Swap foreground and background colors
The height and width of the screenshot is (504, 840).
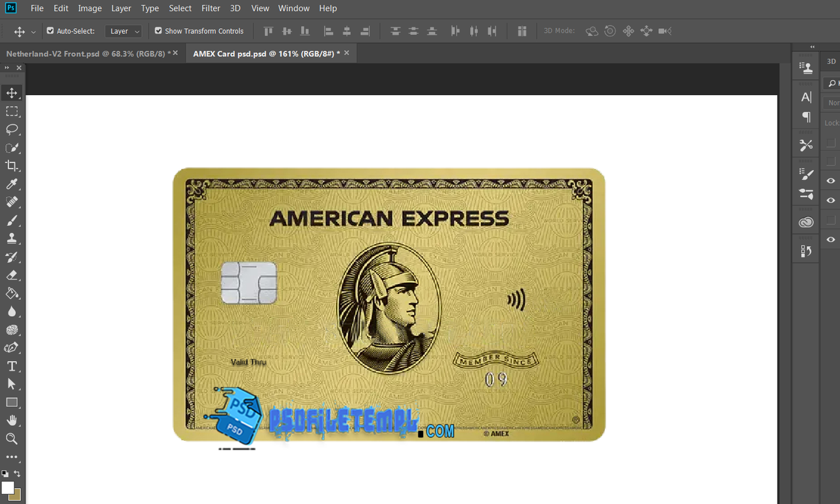pyautogui.click(x=18, y=473)
